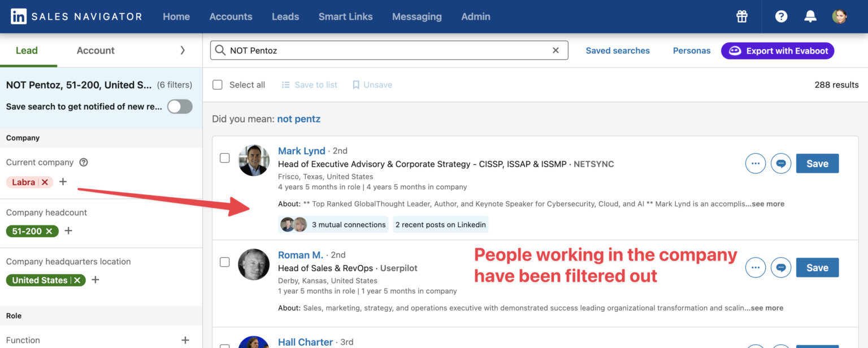Save Mark Lynd as lead
The width and height of the screenshot is (868, 348).
pos(817,163)
